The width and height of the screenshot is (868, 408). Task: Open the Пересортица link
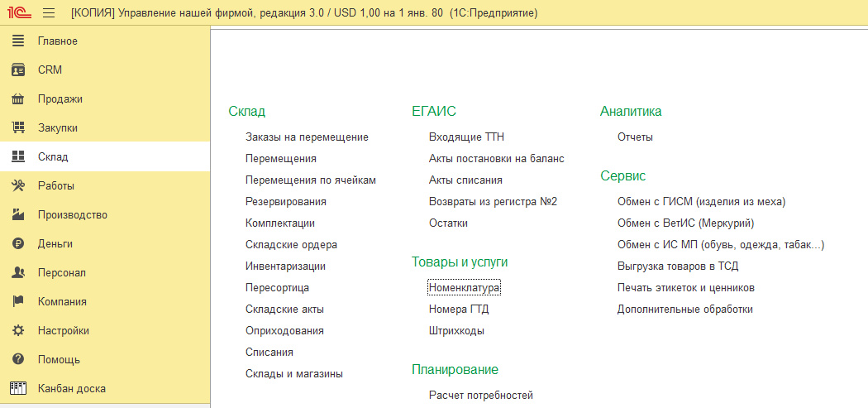tap(277, 288)
